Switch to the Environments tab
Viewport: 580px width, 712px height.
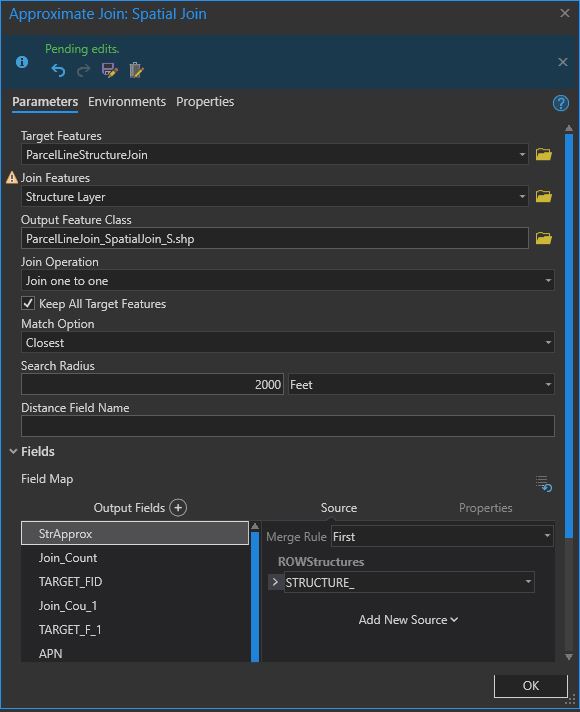[127, 102]
